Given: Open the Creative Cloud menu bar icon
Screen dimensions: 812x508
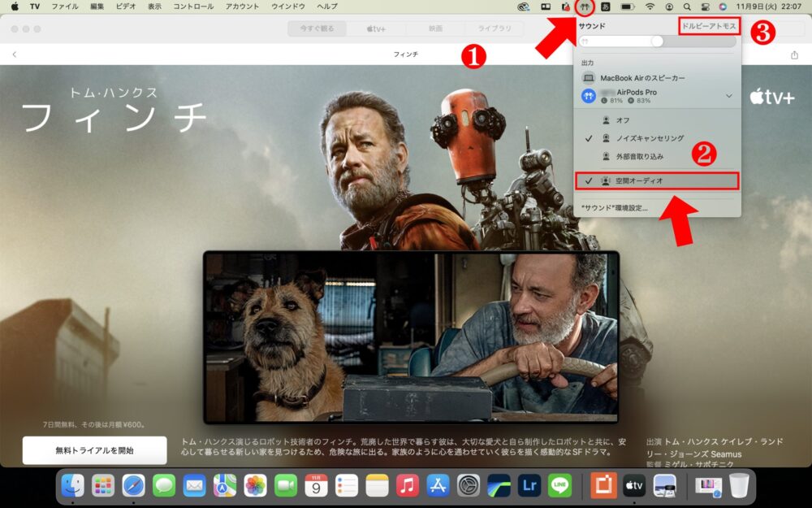Looking at the screenshot, I should [524, 7].
